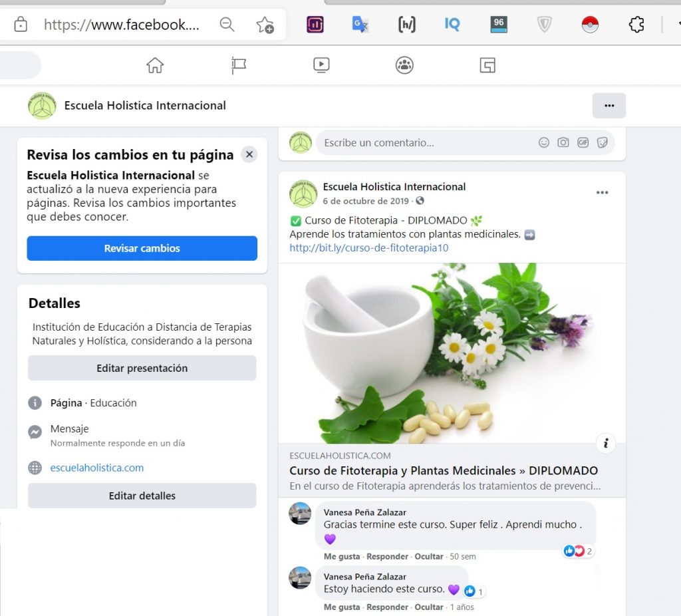Open the extension showing score 96

pos(499,25)
